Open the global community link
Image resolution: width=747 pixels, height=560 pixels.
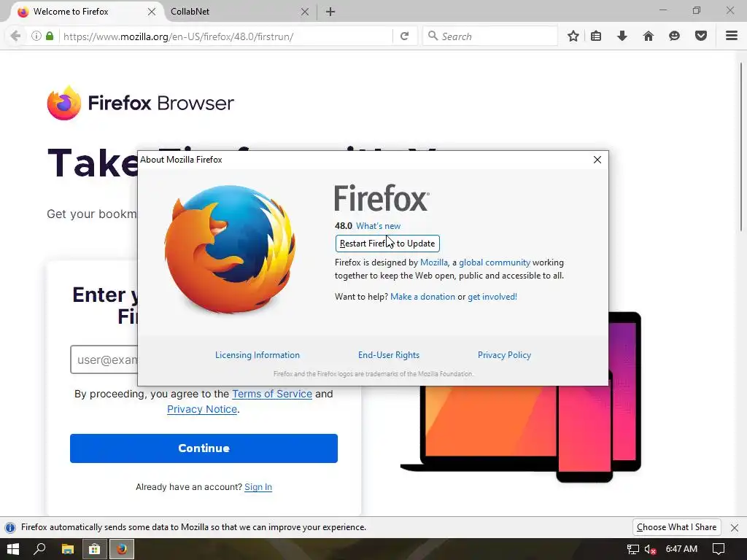tap(495, 262)
